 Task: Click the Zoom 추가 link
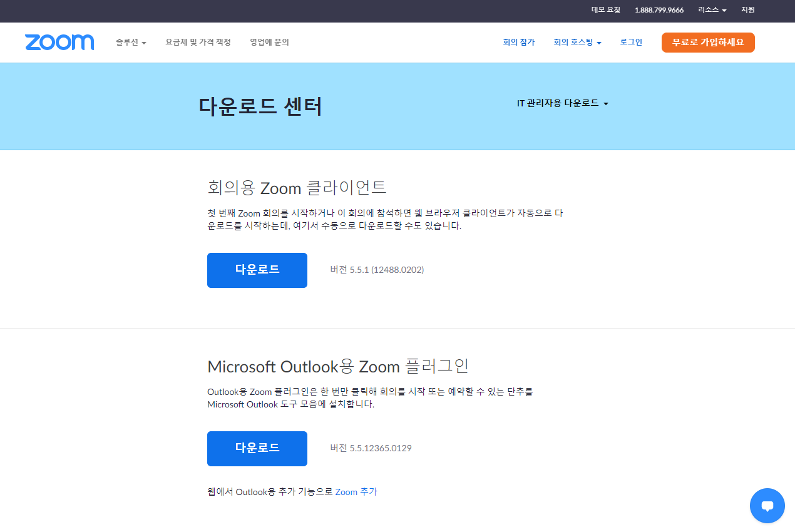point(356,492)
